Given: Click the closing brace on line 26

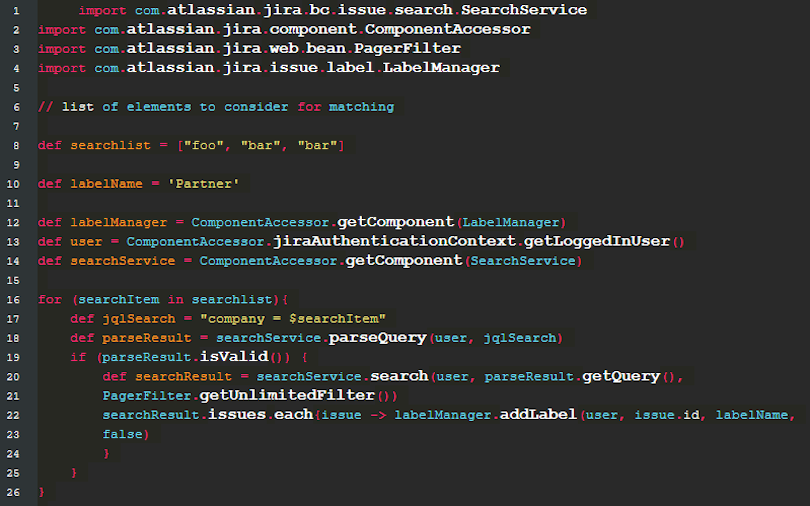Looking at the screenshot, I should point(42,492).
